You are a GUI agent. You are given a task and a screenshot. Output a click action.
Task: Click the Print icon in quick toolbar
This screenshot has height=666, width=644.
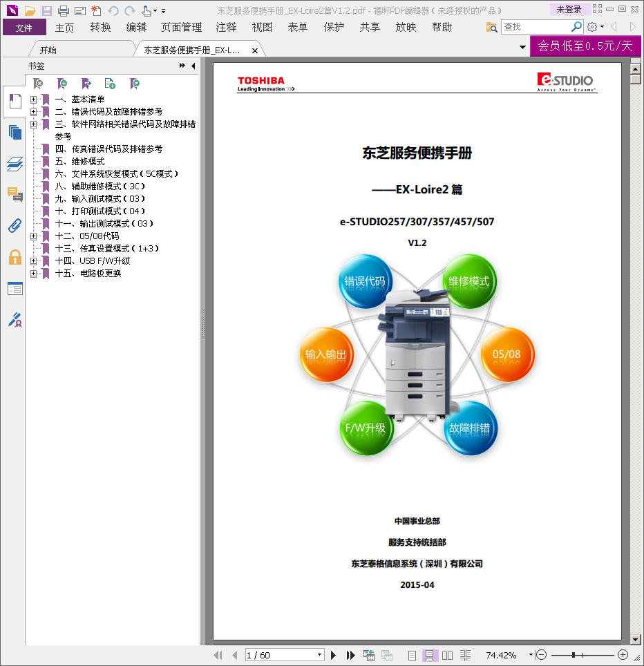(64, 10)
